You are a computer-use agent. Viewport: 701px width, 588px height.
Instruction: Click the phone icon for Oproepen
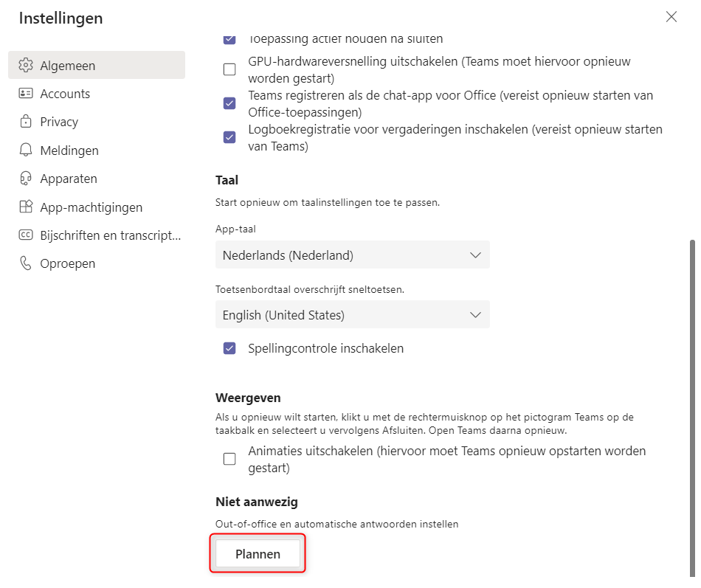[x=26, y=263]
